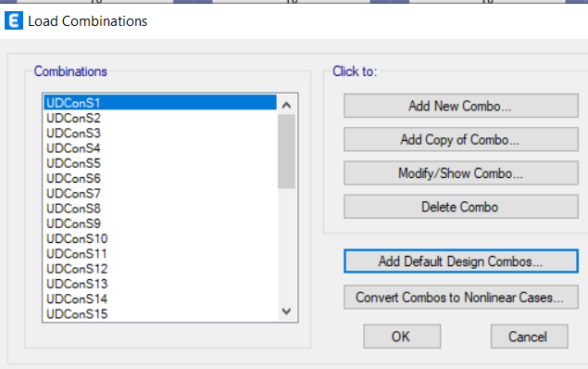
Task: Select the UDConS3 combination
Action: coord(160,133)
